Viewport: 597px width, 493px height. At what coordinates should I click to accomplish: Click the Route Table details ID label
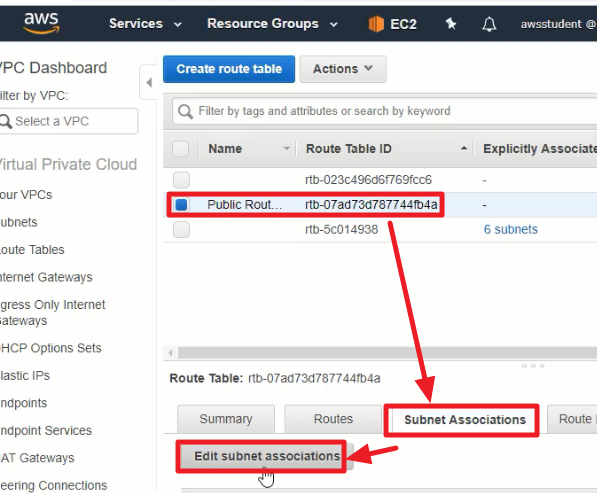(314, 378)
